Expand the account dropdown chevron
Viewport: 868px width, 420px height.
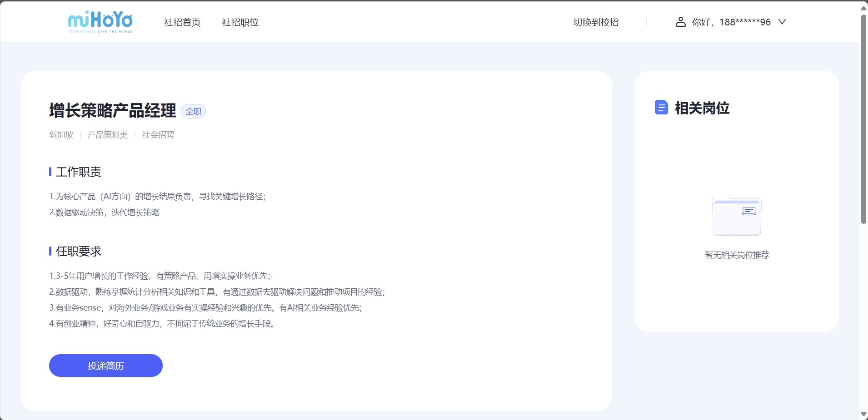point(782,22)
